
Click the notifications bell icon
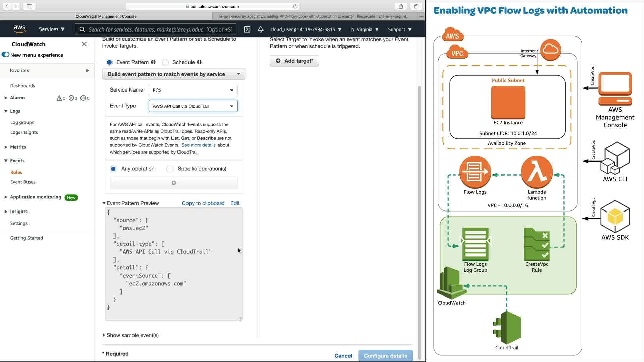[261, 29]
